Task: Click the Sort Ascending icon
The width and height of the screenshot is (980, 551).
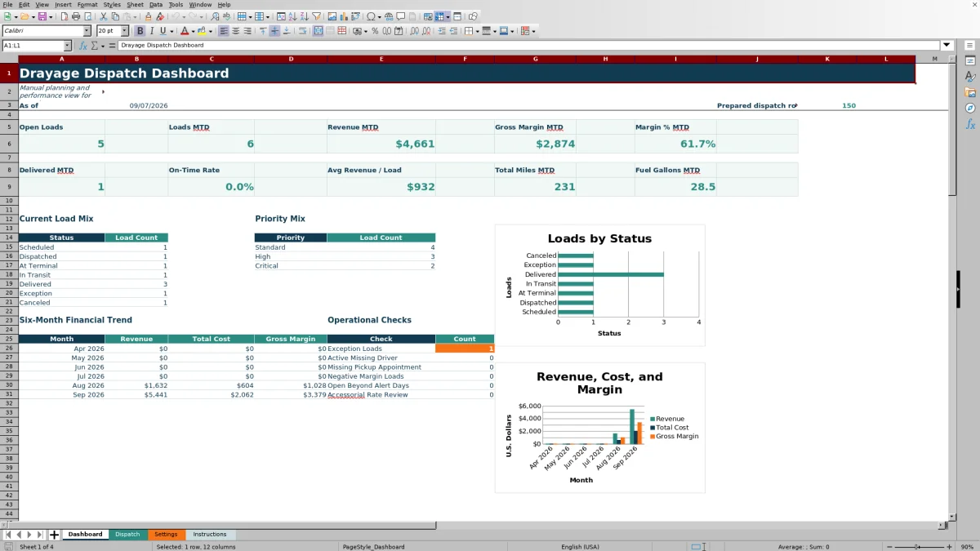Action: point(292,16)
